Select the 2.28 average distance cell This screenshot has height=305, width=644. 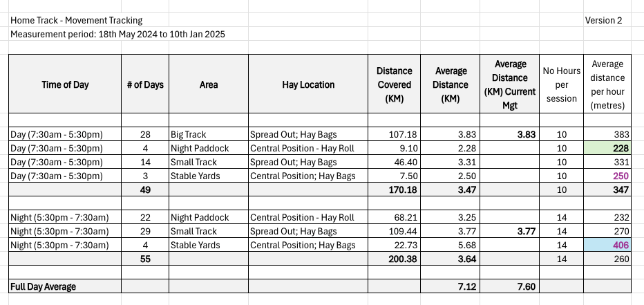[x=450, y=148]
